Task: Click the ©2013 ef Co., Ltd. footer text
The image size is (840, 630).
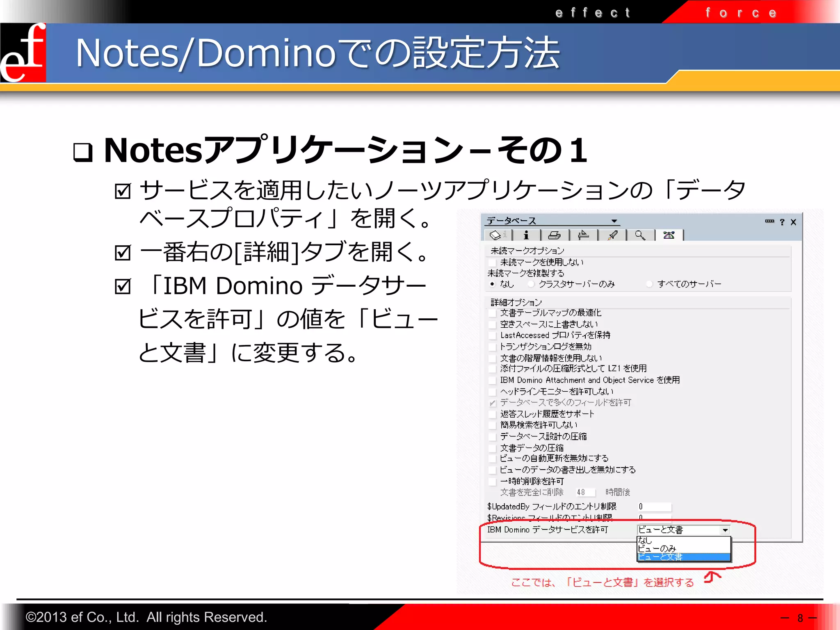Action: (146, 617)
